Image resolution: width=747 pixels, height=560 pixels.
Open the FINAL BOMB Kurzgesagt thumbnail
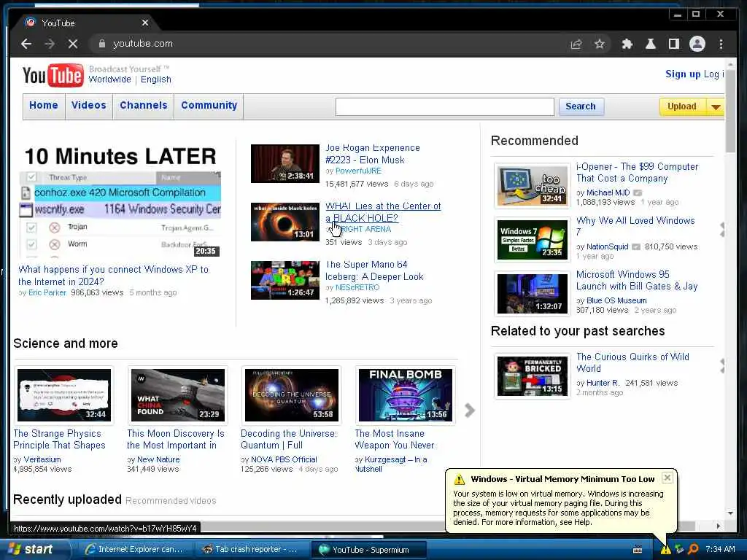(x=406, y=394)
